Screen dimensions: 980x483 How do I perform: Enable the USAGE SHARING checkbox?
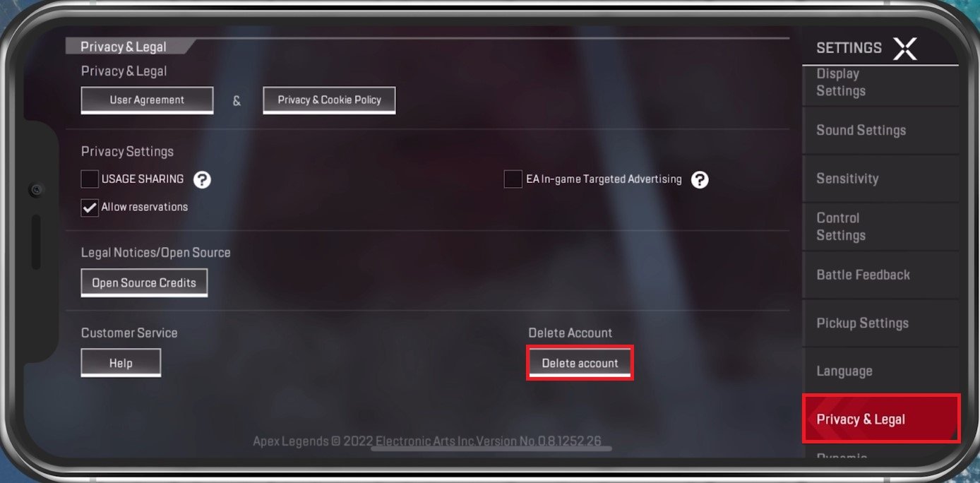pyautogui.click(x=90, y=179)
